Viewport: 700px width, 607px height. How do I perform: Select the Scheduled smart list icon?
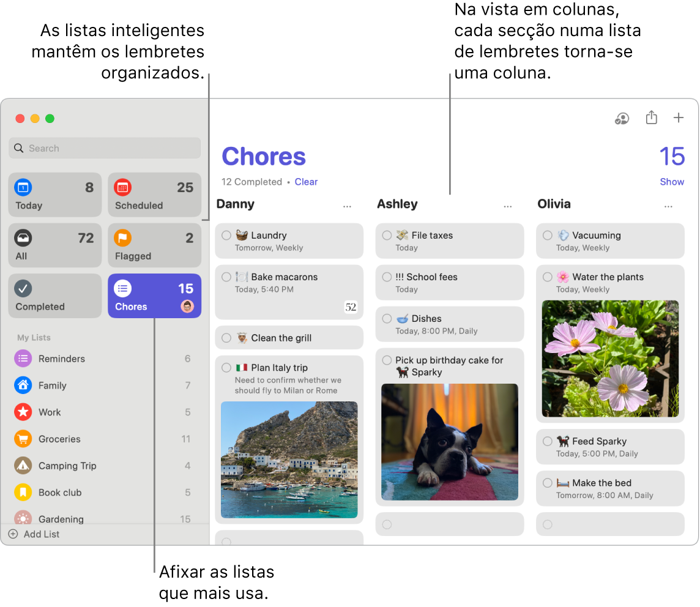pyautogui.click(x=122, y=187)
